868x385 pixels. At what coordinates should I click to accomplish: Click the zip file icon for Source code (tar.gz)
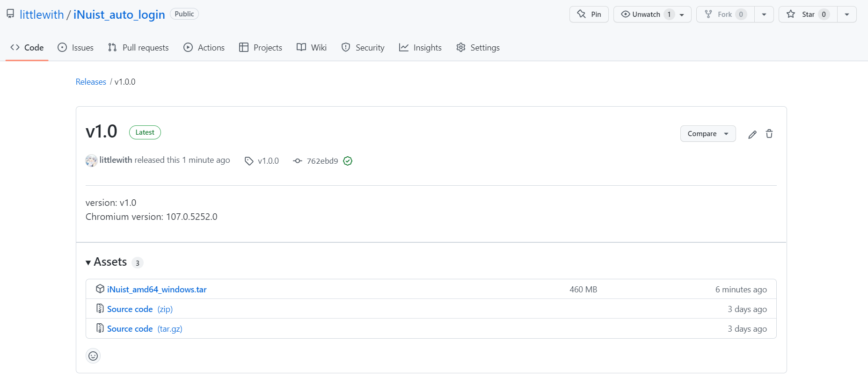(x=100, y=328)
